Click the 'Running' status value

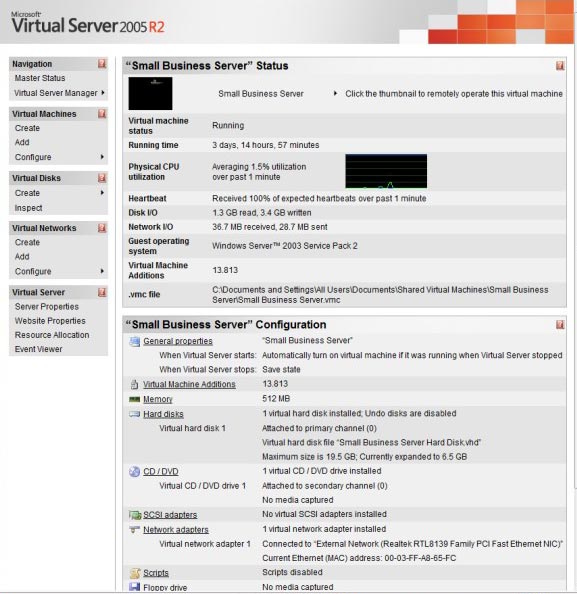click(228, 125)
